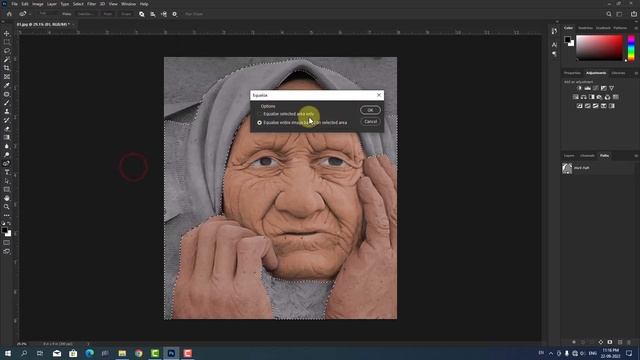The height and width of the screenshot is (360, 640).
Task: Open the Search icon at top right
Action: point(609,14)
